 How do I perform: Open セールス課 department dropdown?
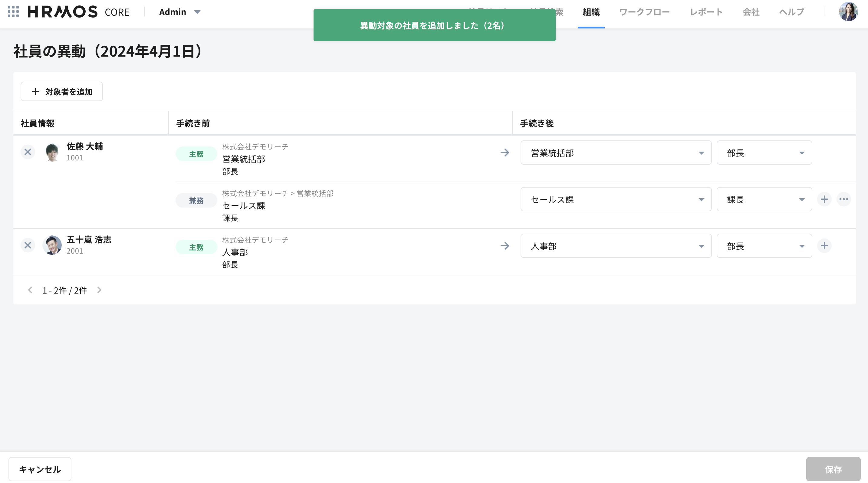(x=616, y=199)
